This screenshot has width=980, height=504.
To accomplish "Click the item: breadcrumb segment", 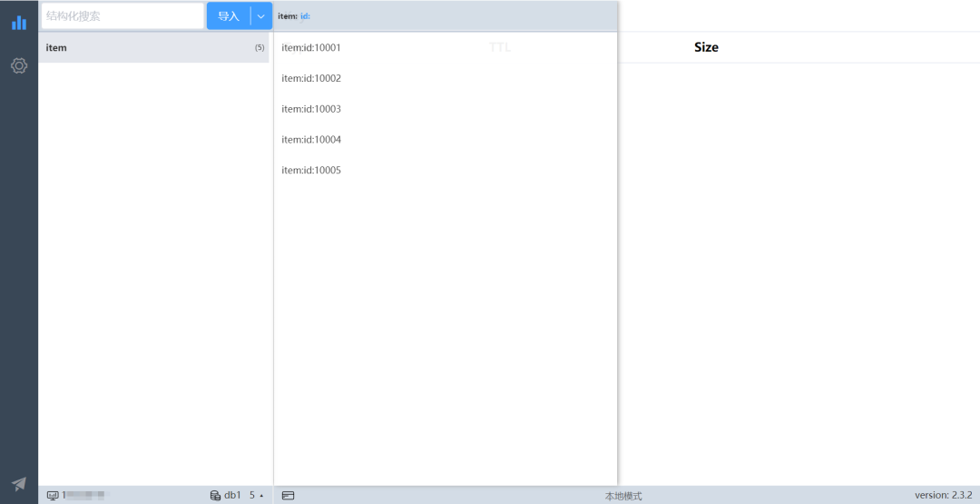I will tap(288, 16).
